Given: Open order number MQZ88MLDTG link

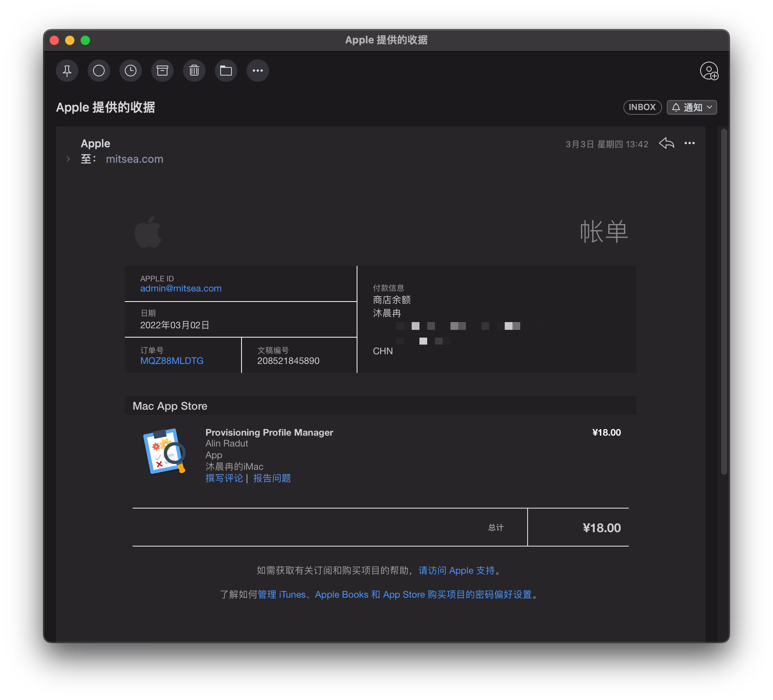Looking at the screenshot, I should (x=172, y=361).
